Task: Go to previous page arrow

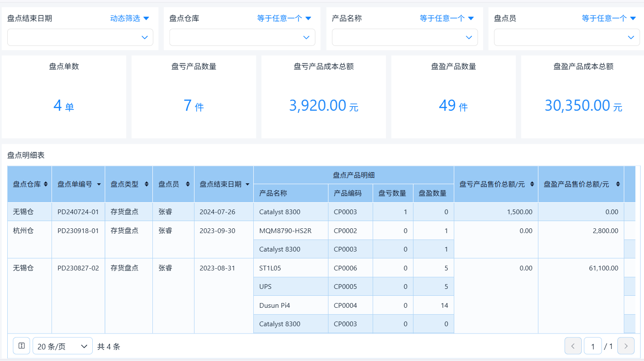Action: [x=573, y=346]
